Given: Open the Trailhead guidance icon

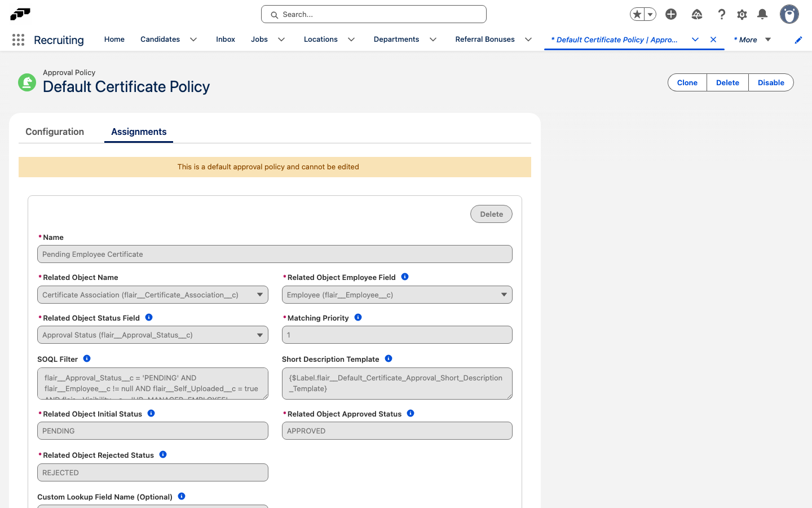Looking at the screenshot, I should (697, 14).
